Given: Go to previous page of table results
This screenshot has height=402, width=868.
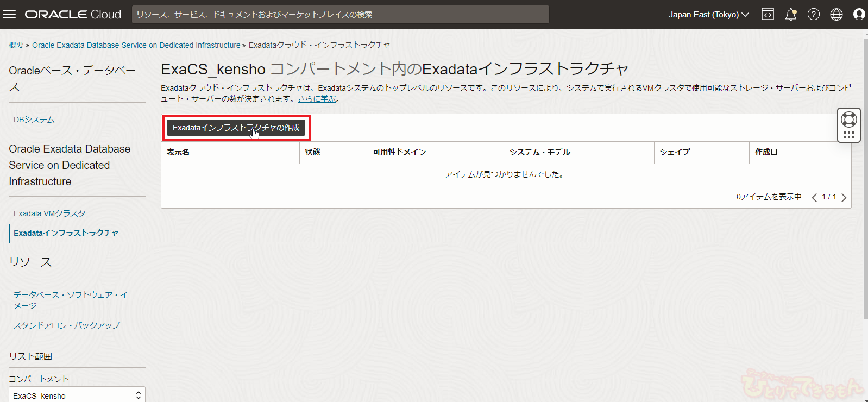Looking at the screenshot, I should click(x=814, y=198).
